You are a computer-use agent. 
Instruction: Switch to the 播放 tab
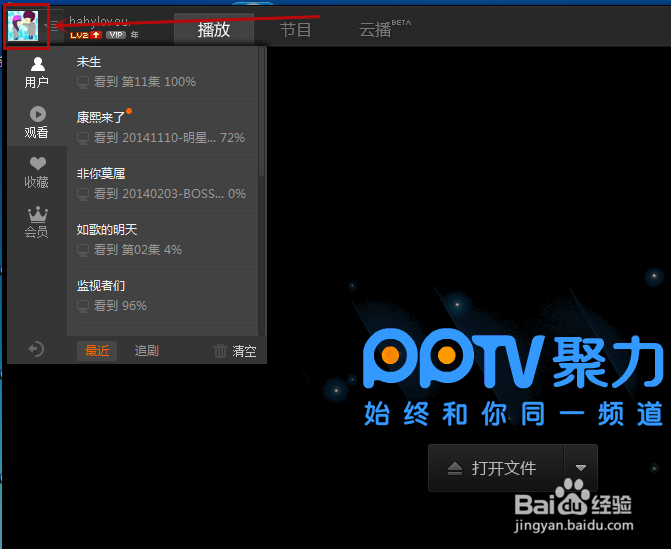click(214, 30)
